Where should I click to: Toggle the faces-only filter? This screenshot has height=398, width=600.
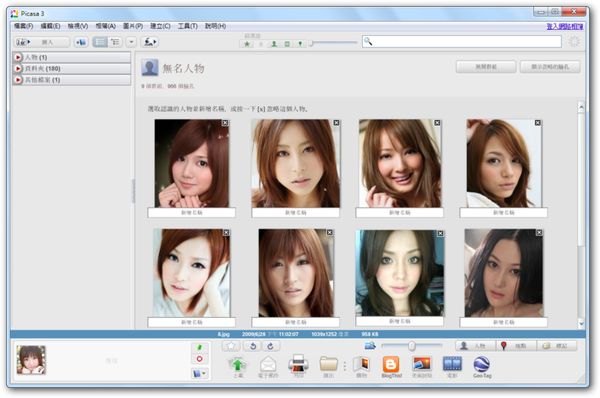coord(274,44)
